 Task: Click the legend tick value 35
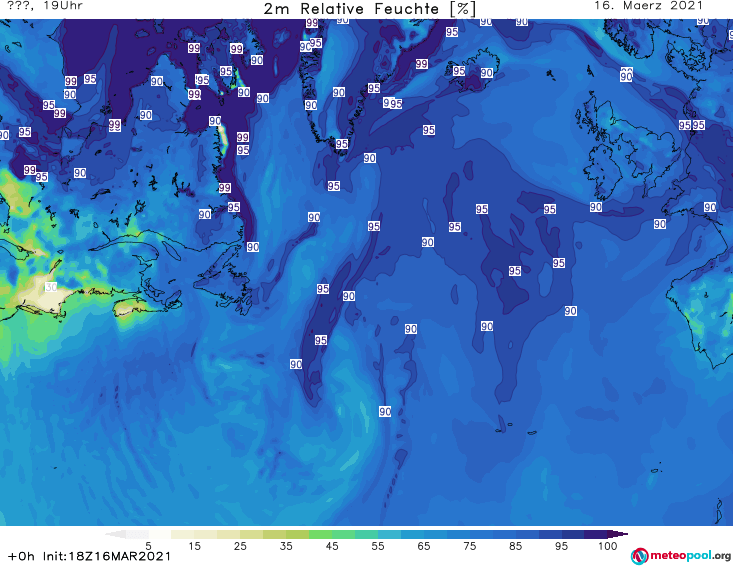(x=286, y=546)
